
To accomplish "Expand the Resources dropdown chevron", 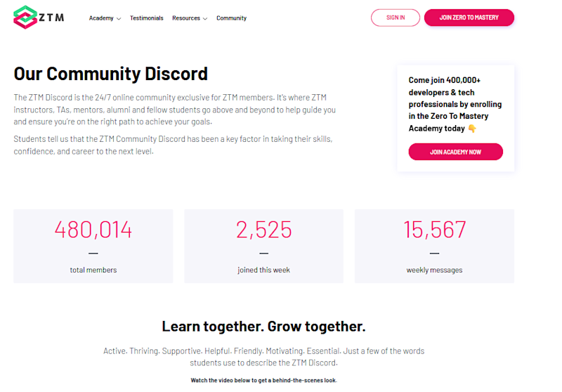I will pyautogui.click(x=205, y=19).
